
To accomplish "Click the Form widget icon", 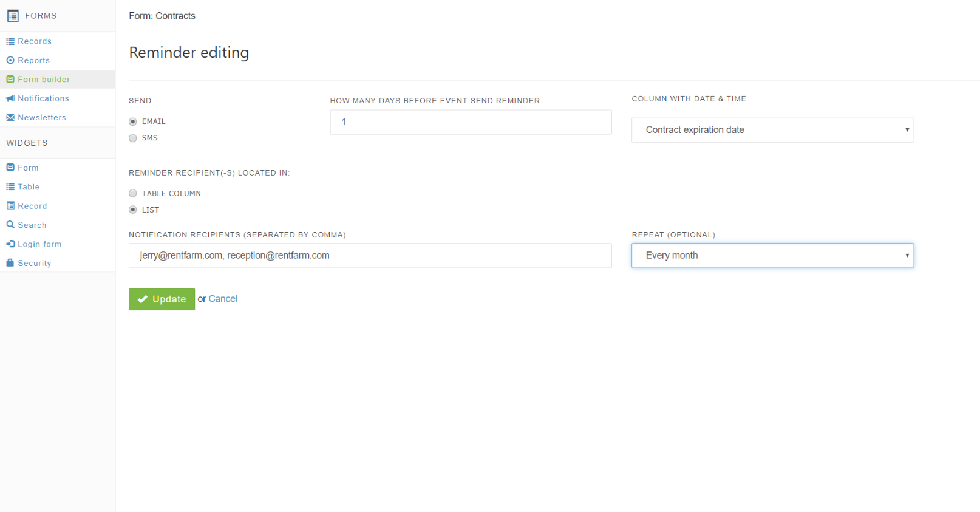I will pos(10,168).
